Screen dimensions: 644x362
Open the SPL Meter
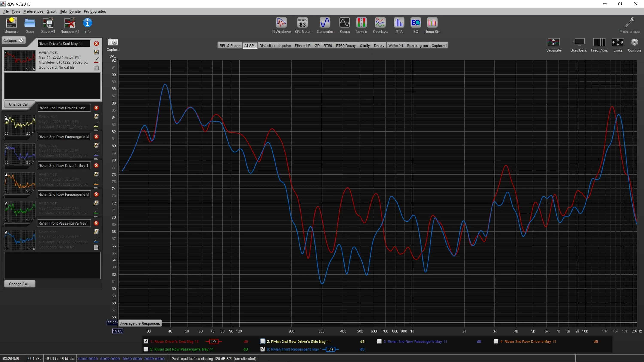(x=302, y=25)
